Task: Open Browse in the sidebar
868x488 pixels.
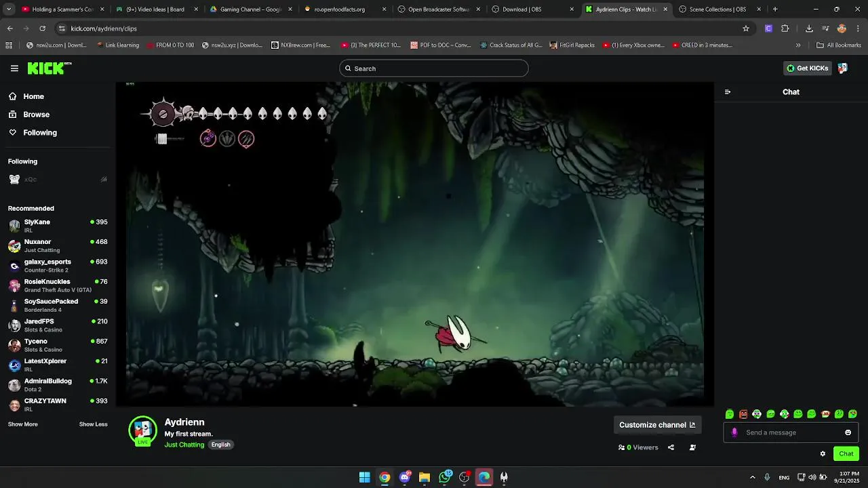Action: point(36,115)
